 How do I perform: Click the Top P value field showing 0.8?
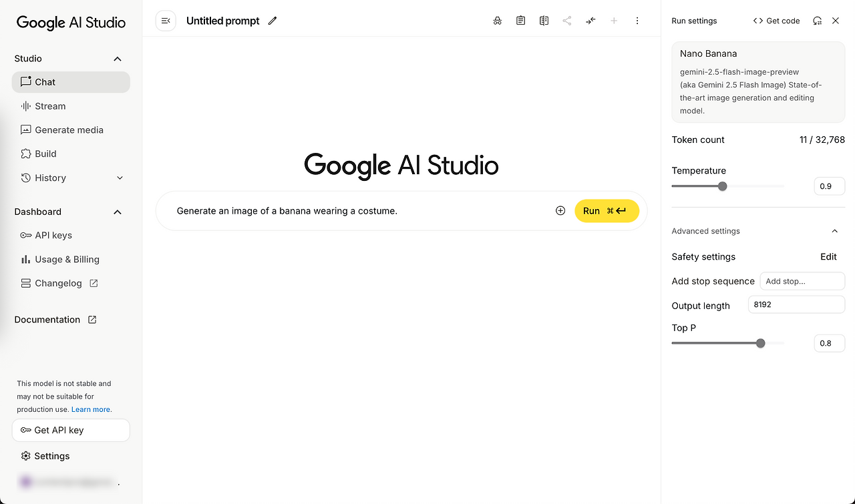(x=830, y=343)
